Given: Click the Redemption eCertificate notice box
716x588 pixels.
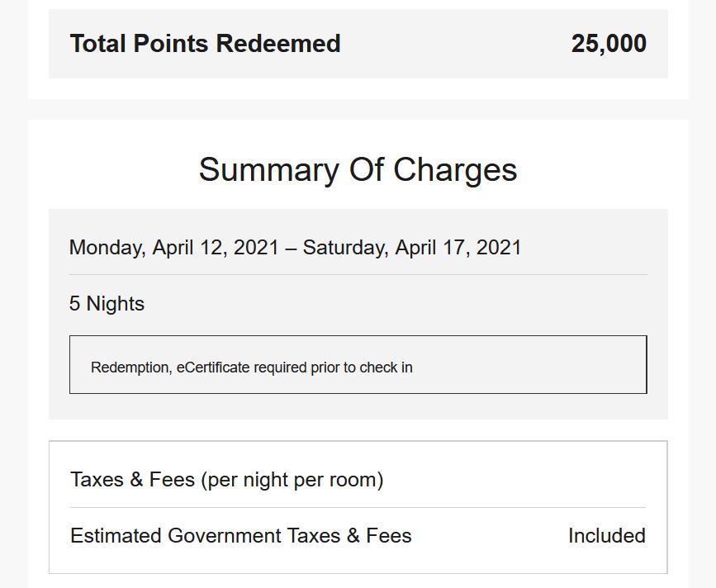Looking at the screenshot, I should (358, 364).
